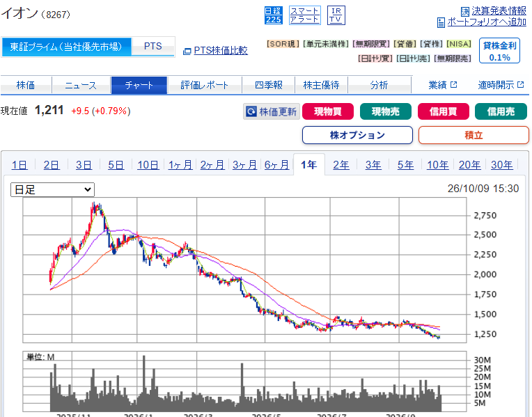
Task: Switch chart range to 1ヶ月
Action: [180, 165]
